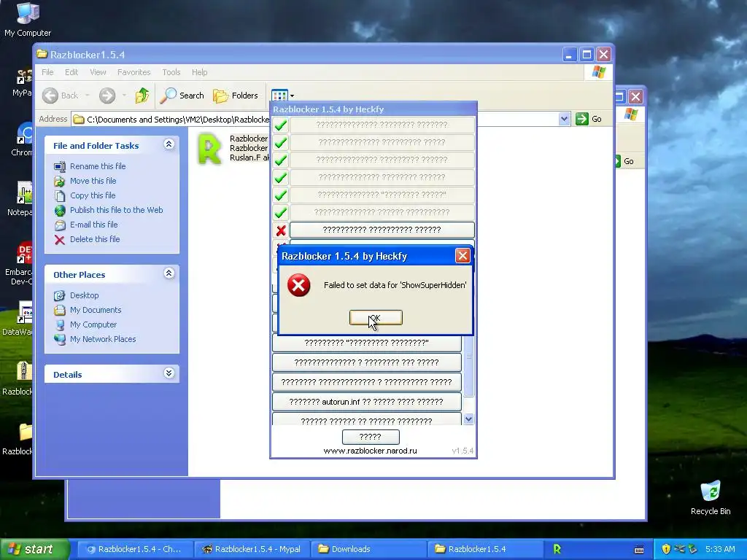The height and width of the screenshot is (560, 747).
Task: Open the Back history dropdown arrow
Action: tap(88, 96)
